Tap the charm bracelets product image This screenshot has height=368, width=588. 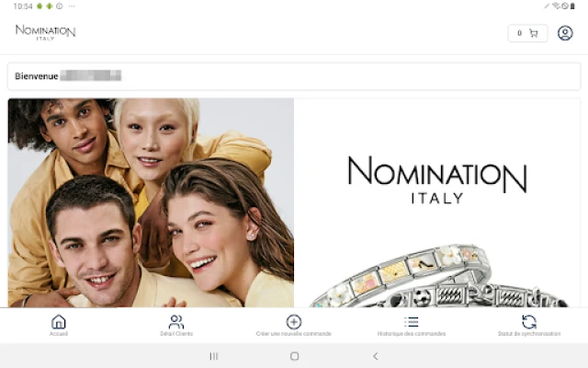[x=439, y=276]
